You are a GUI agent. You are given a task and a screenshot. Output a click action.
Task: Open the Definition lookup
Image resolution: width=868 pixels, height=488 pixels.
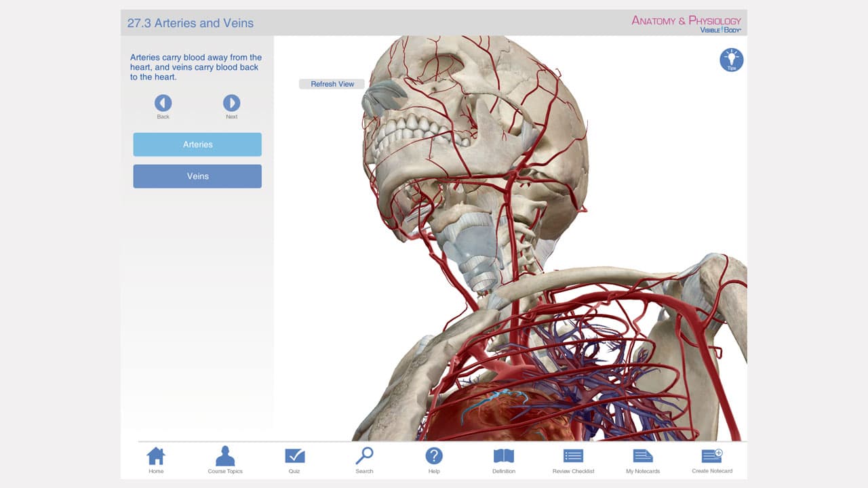click(x=503, y=458)
